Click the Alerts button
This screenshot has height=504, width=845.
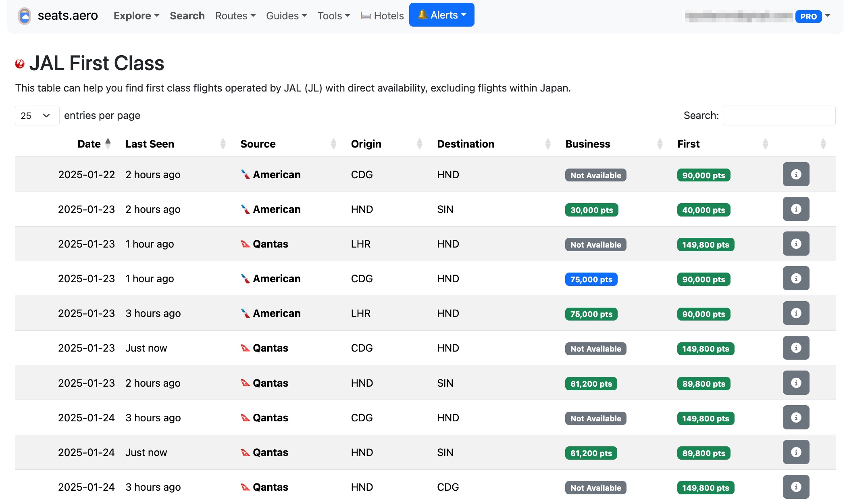[441, 14]
